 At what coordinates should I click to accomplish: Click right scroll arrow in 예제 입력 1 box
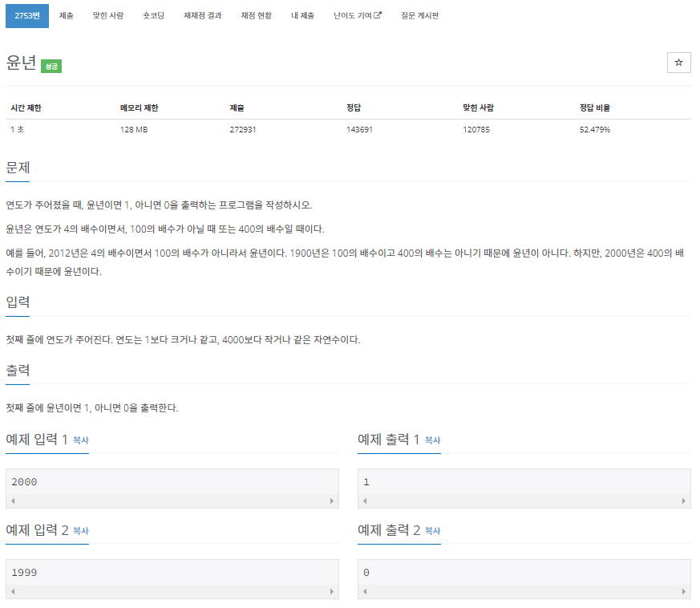tap(332, 501)
